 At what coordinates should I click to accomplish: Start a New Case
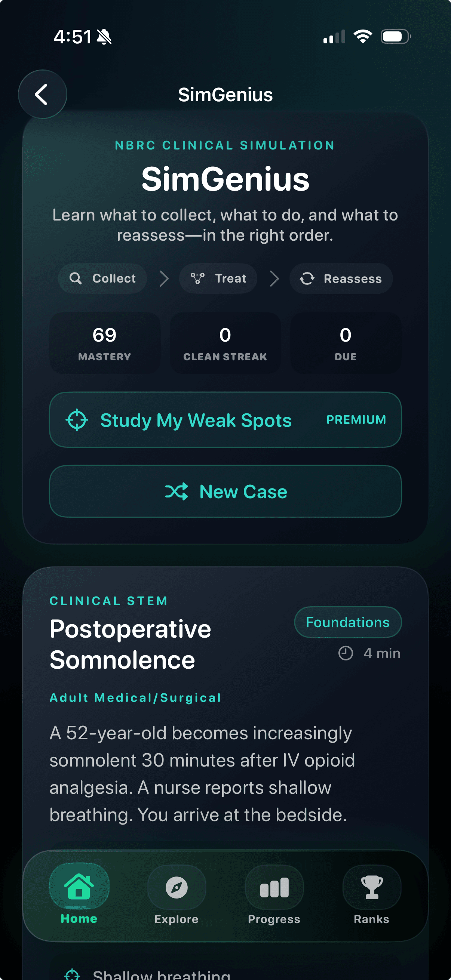[225, 491]
